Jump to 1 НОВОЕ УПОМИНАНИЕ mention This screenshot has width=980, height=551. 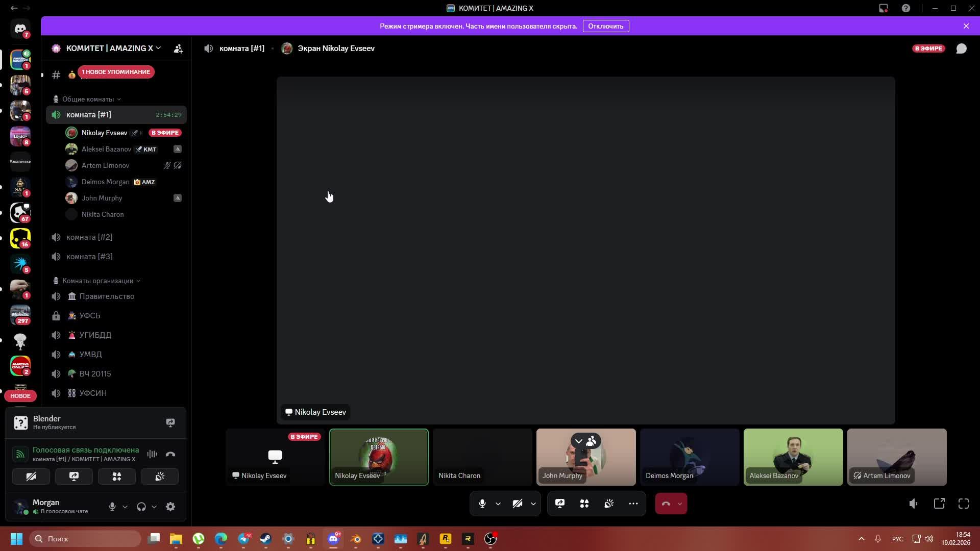116,72
